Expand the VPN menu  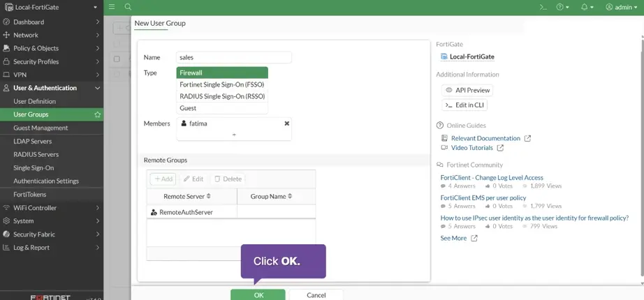click(x=52, y=75)
